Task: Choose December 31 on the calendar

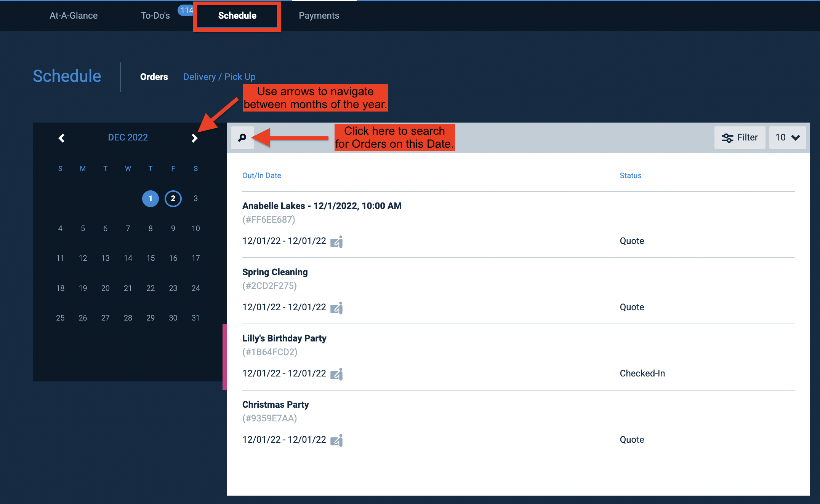Action: (x=195, y=318)
